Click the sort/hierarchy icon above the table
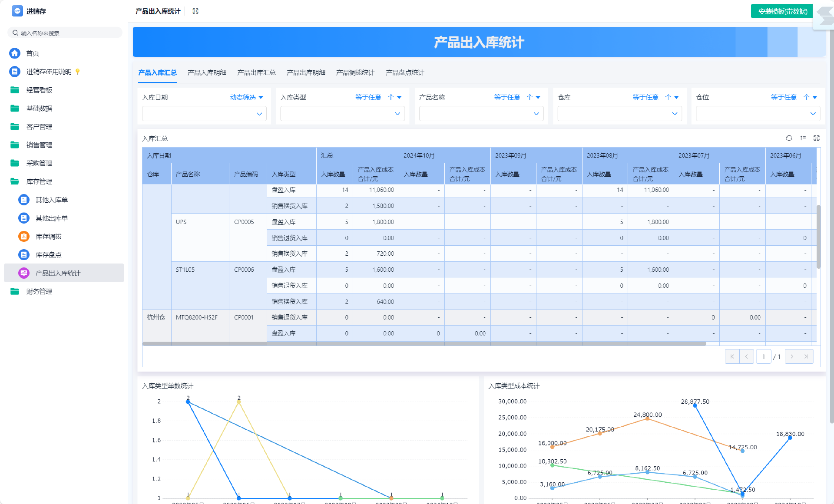Screen dimensions: 834x504 pyautogui.click(x=803, y=138)
